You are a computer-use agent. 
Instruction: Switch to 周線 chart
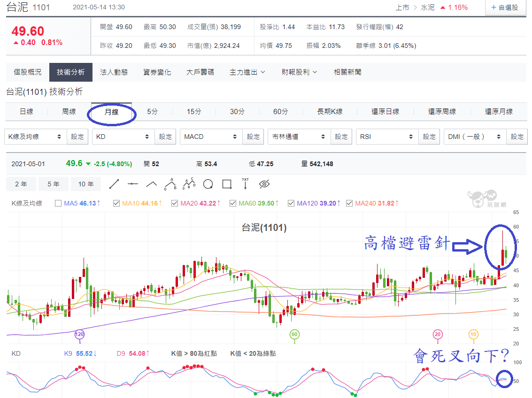(x=69, y=112)
